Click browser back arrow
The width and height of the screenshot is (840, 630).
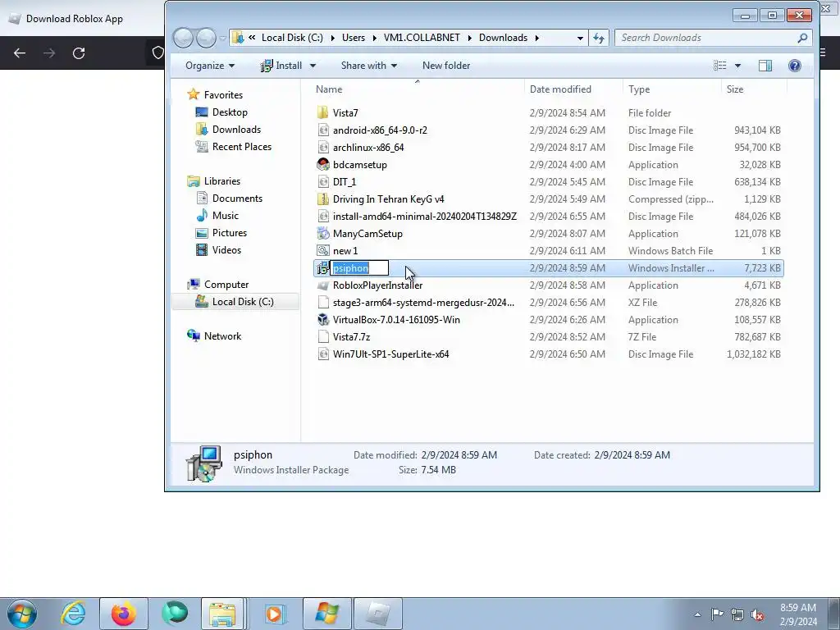point(20,53)
